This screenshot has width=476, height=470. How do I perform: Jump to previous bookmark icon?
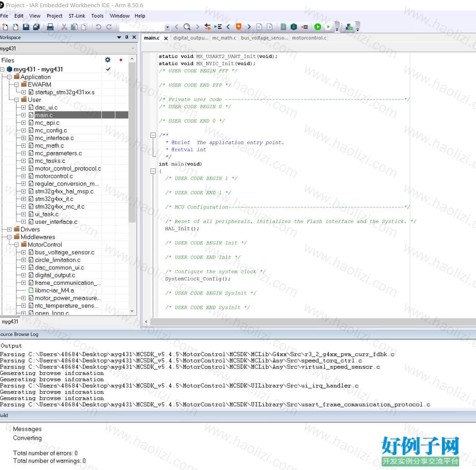(228, 27)
